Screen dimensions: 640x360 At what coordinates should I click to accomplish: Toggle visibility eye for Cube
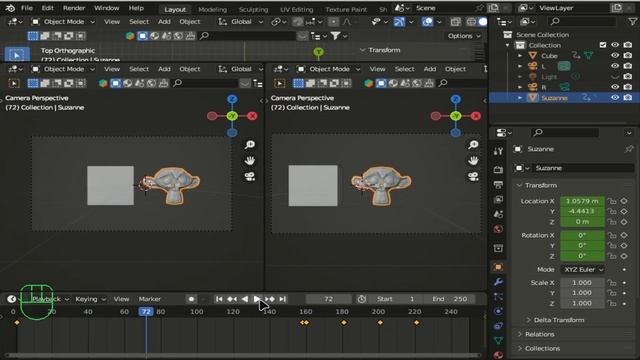click(615, 56)
